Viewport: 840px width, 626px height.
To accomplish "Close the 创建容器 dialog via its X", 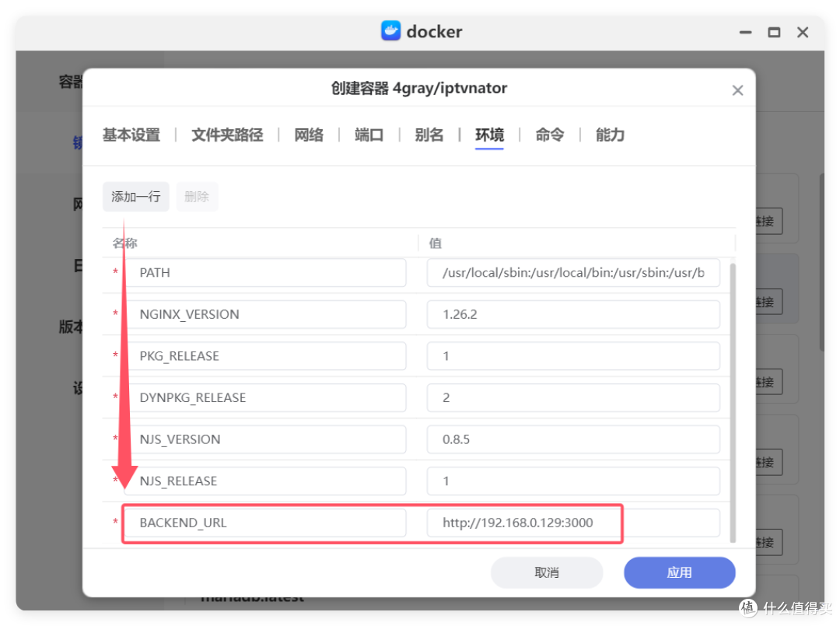I will coord(737,90).
